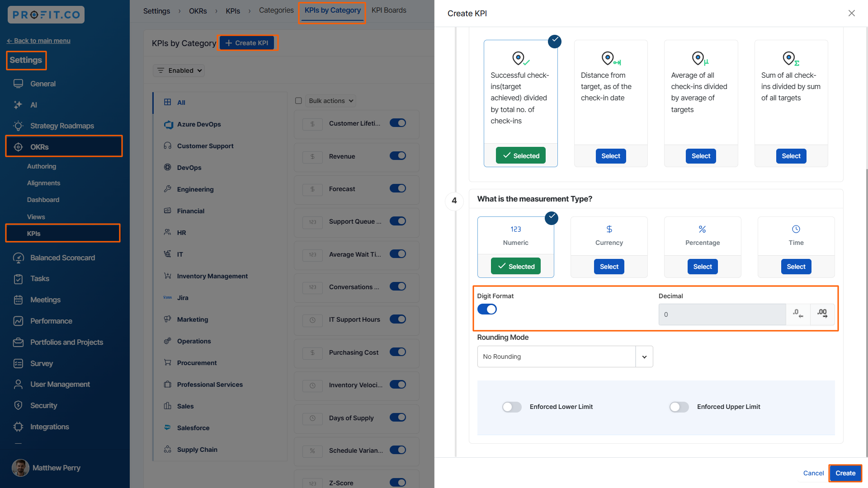The height and width of the screenshot is (488, 868).
Task: Open the Categories tab
Action: pyautogui.click(x=276, y=10)
